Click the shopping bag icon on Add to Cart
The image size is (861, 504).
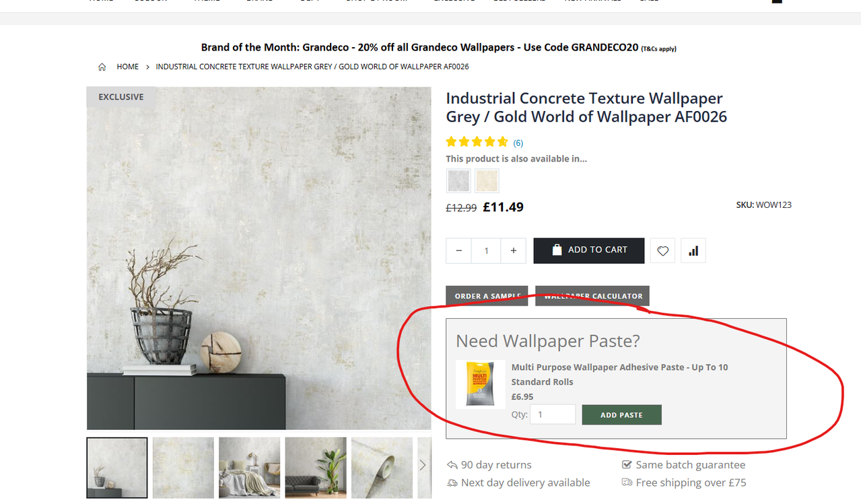(x=557, y=250)
